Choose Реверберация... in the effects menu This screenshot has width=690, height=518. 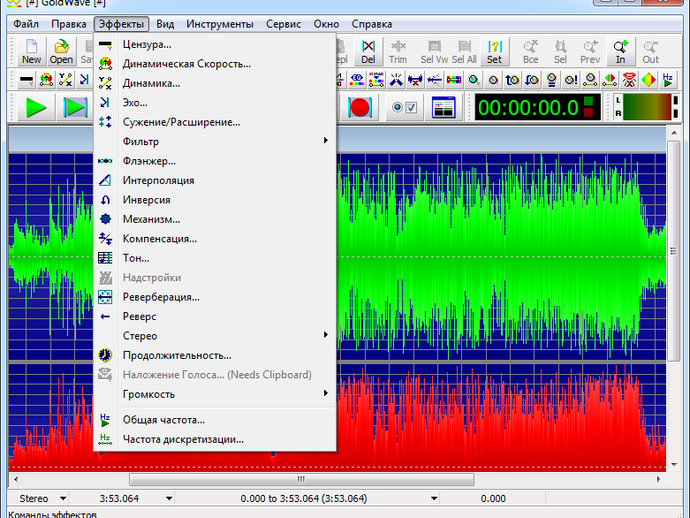click(x=161, y=297)
